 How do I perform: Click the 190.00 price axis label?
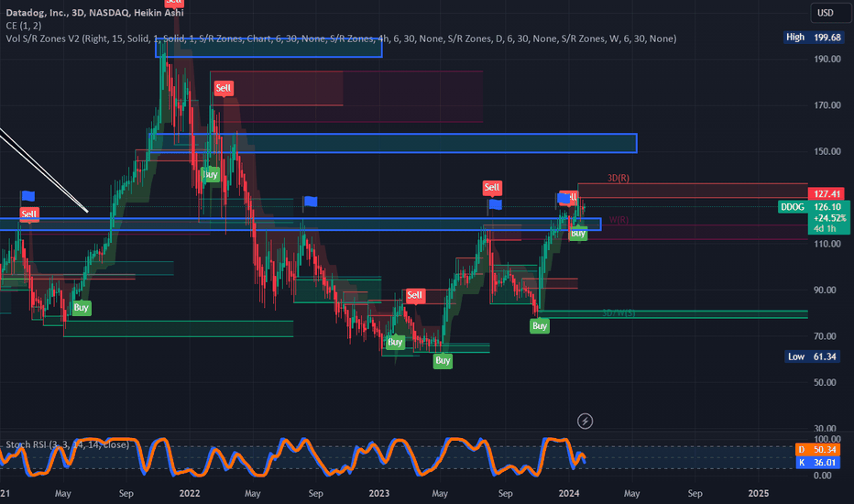pyautogui.click(x=827, y=59)
